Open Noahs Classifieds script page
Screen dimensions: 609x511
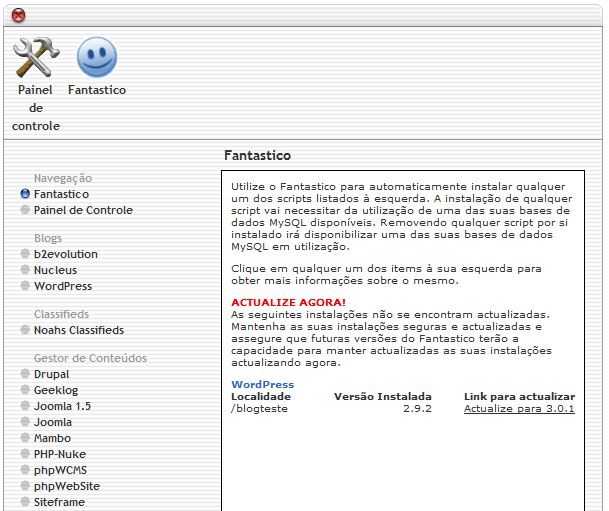click(x=79, y=330)
